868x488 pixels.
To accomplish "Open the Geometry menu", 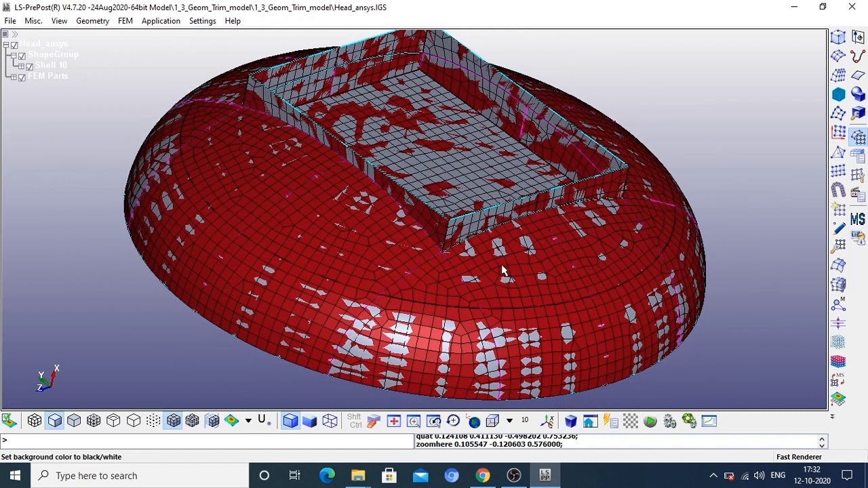I will [92, 21].
